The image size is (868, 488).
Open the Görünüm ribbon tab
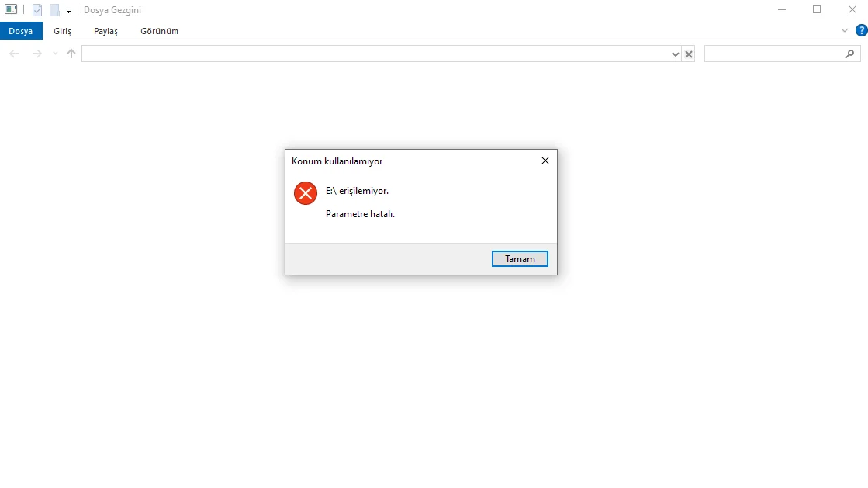point(160,31)
